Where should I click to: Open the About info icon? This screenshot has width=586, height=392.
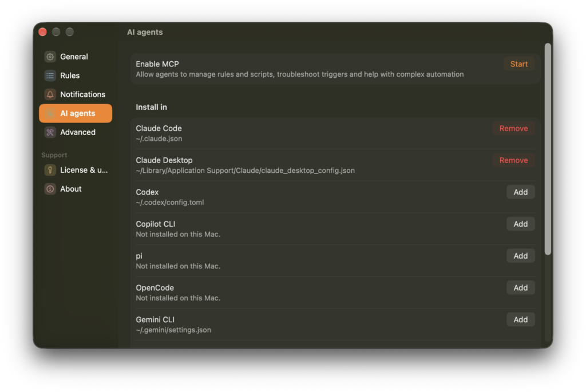pyautogui.click(x=50, y=189)
